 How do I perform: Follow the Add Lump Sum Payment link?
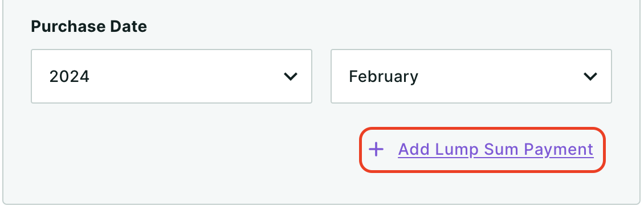point(495,149)
